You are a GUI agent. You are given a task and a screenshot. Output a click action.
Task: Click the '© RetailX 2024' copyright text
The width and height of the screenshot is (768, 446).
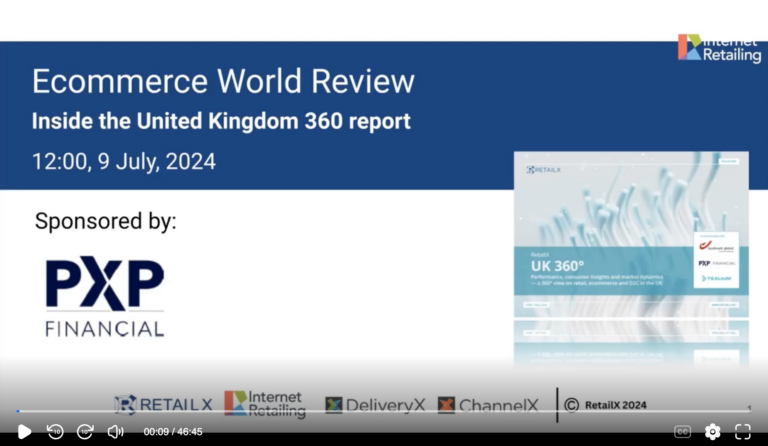coord(605,405)
